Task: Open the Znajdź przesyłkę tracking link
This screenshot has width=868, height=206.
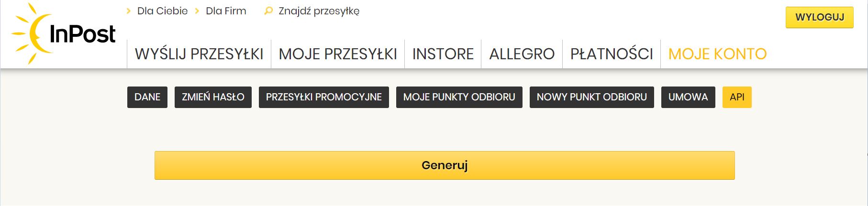Action: tap(319, 11)
